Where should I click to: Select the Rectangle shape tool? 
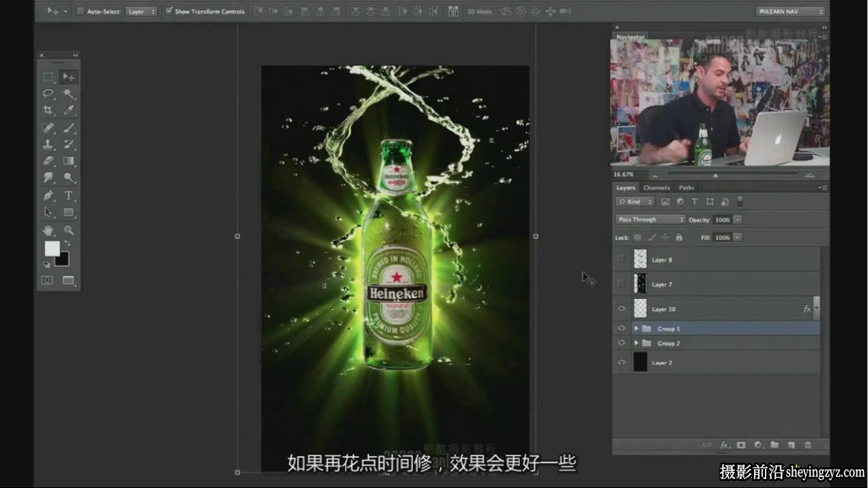pyautogui.click(x=68, y=212)
